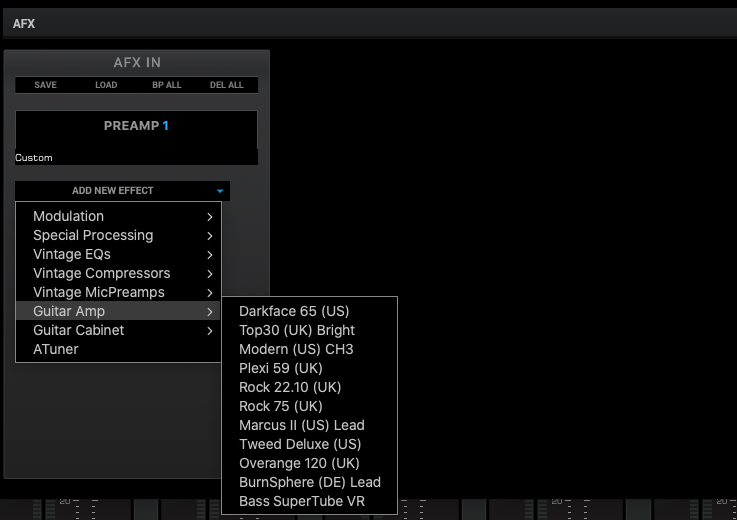This screenshot has height=520, width=737.
Task: Click the LOAD preset button
Action: [106, 85]
